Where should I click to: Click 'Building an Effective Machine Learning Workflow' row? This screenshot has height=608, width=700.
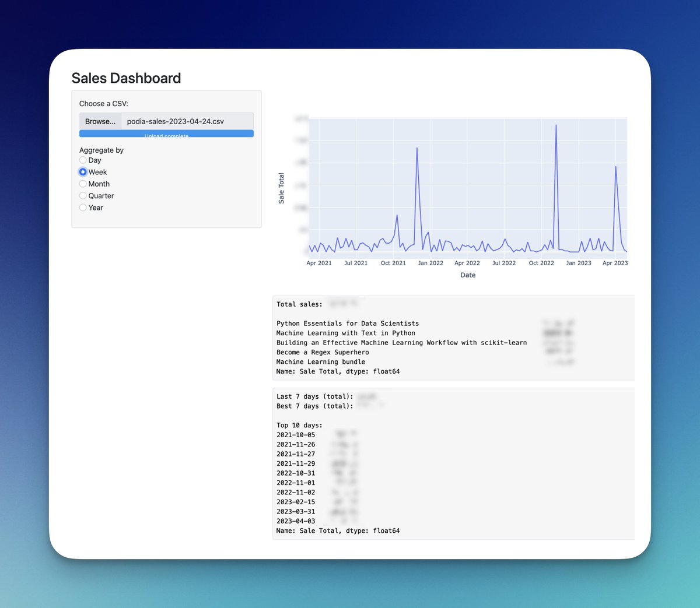coord(401,343)
